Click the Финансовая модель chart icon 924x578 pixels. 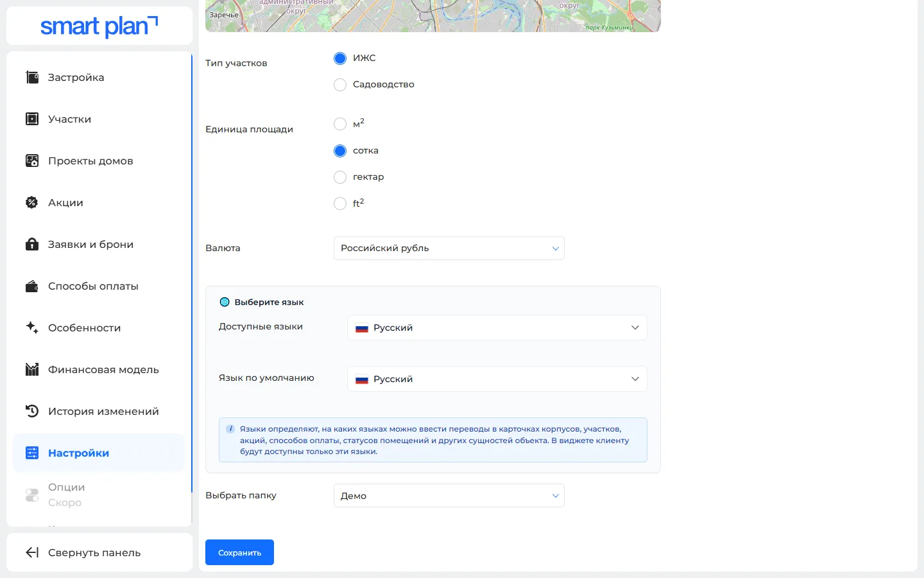pyautogui.click(x=32, y=370)
